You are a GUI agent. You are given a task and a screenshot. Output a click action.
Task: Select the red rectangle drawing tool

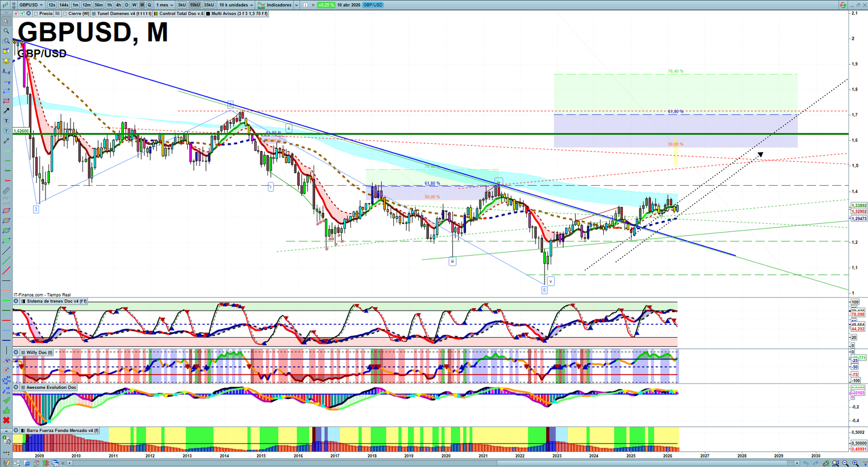coord(7,101)
